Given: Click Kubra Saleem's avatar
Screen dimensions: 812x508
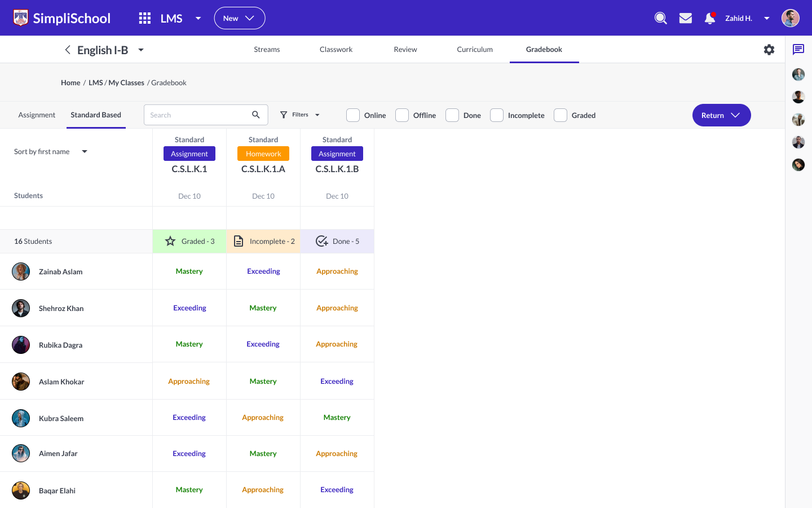Looking at the screenshot, I should pos(21,418).
